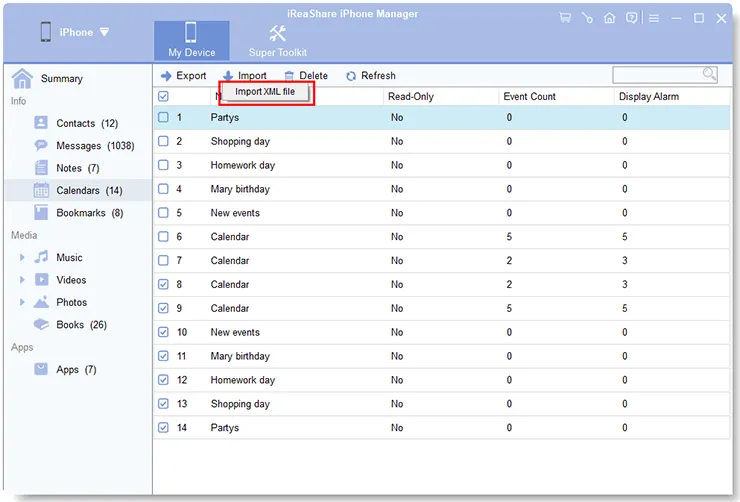Viewport: 740px width, 502px height.
Task: Click the Music note icon
Action: [41, 257]
